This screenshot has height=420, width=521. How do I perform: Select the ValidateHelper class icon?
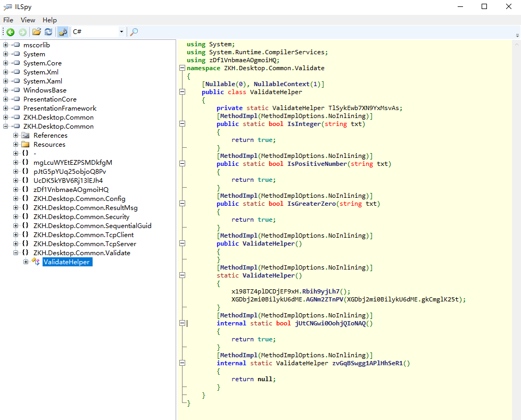click(x=36, y=261)
